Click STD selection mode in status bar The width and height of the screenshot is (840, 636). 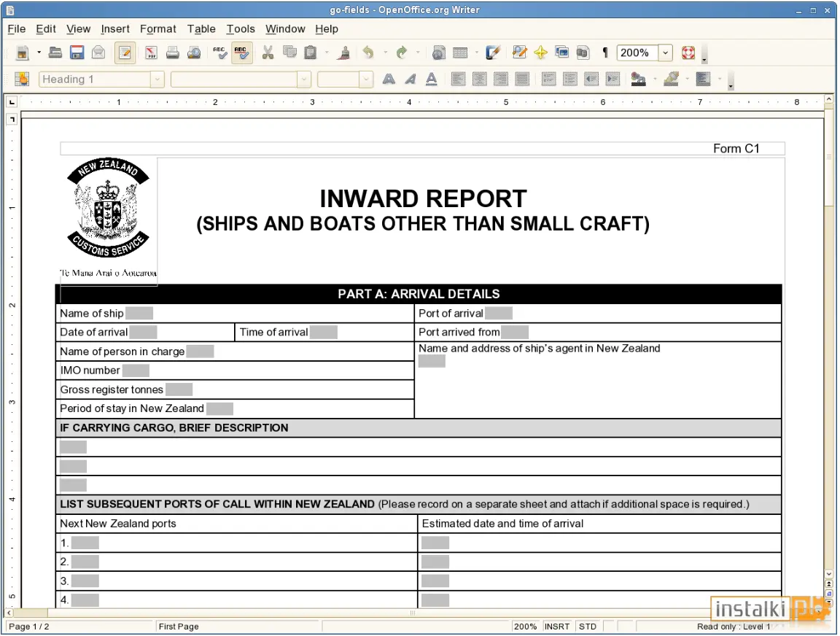587,627
